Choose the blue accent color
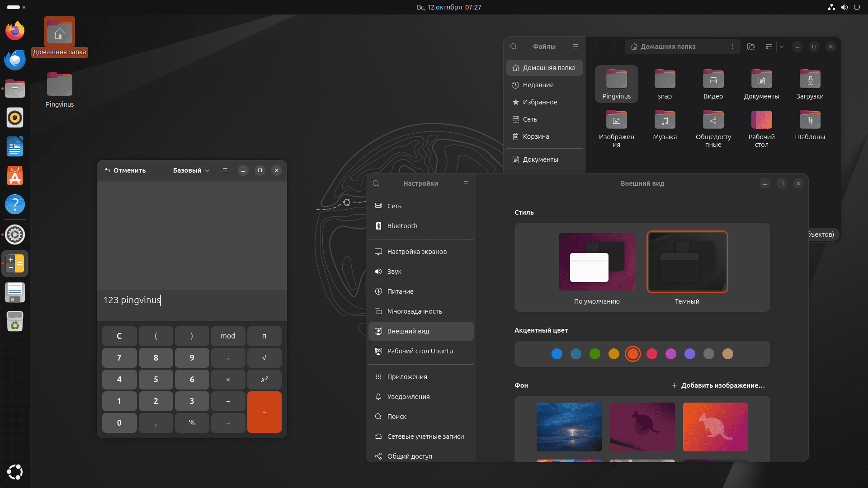This screenshot has height=488, width=868. [x=557, y=354]
